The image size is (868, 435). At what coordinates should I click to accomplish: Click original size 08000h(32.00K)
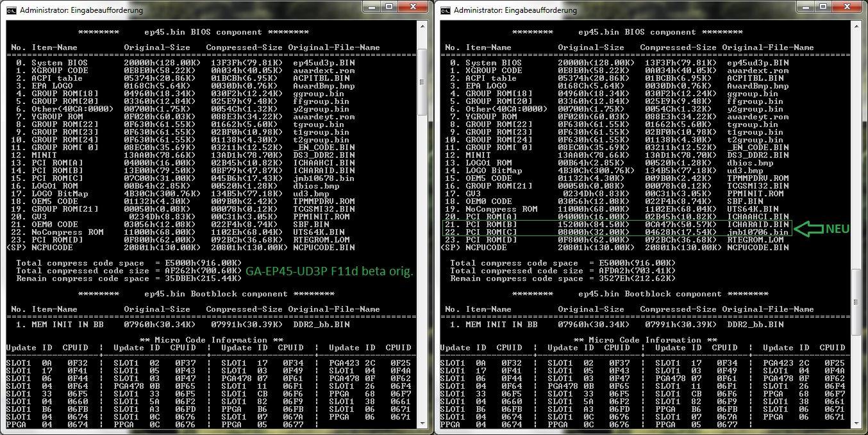pyautogui.click(x=594, y=232)
